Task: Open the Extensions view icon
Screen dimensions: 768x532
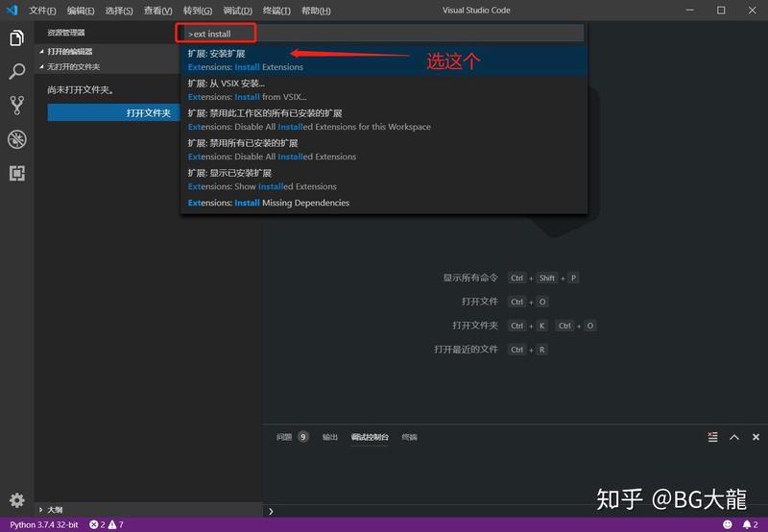Action: click(16, 173)
